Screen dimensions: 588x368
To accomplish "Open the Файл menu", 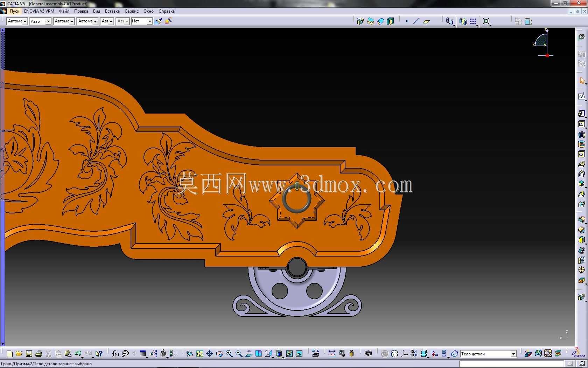I will (64, 11).
